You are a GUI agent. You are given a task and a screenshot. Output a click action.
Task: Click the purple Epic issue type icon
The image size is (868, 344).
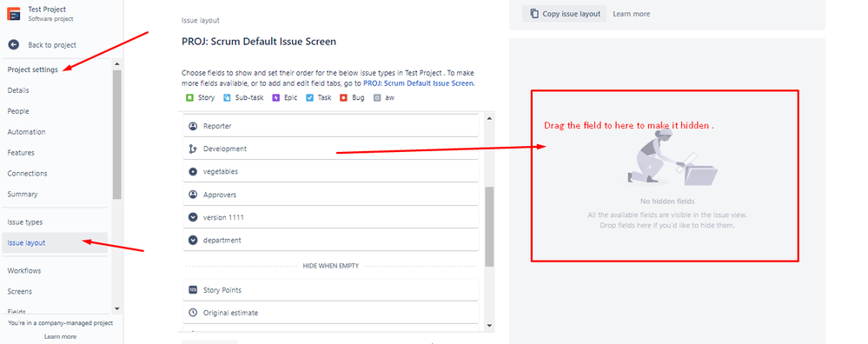[x=275, y=98]
